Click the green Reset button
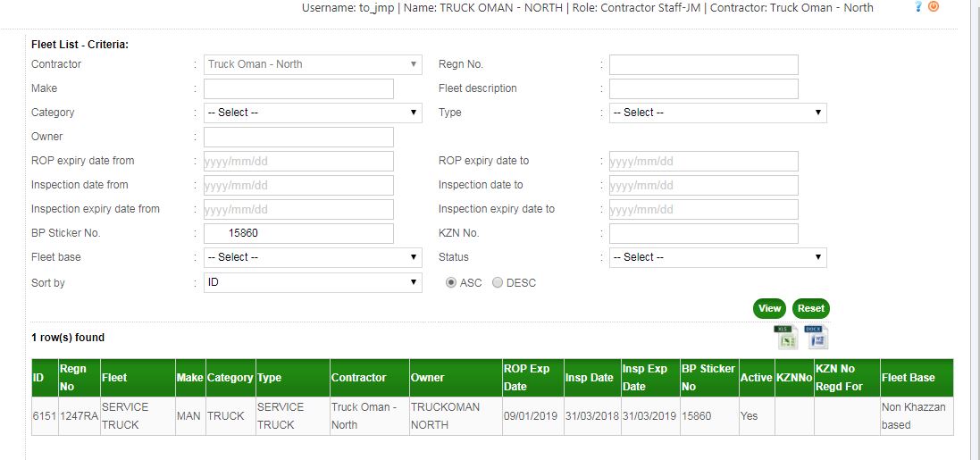Viewport: 980px width, 460px height. pos(810,308)
